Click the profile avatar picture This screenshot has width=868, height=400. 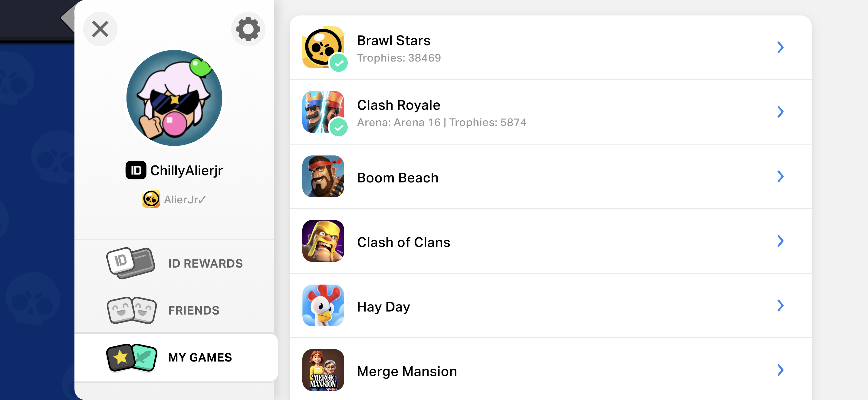pyautogui.click(x=174, y=98)
